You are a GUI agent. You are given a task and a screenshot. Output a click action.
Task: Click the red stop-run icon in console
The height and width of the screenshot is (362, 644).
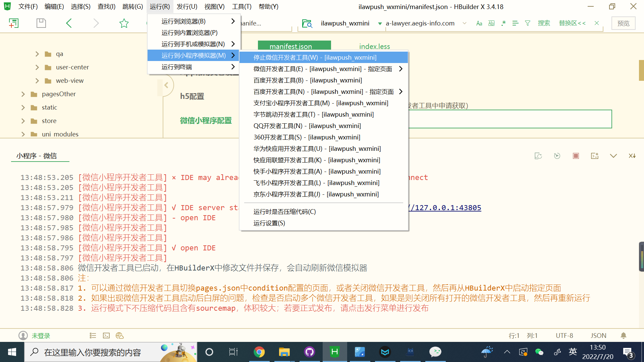pyautogui.click(x=576, y=156)
